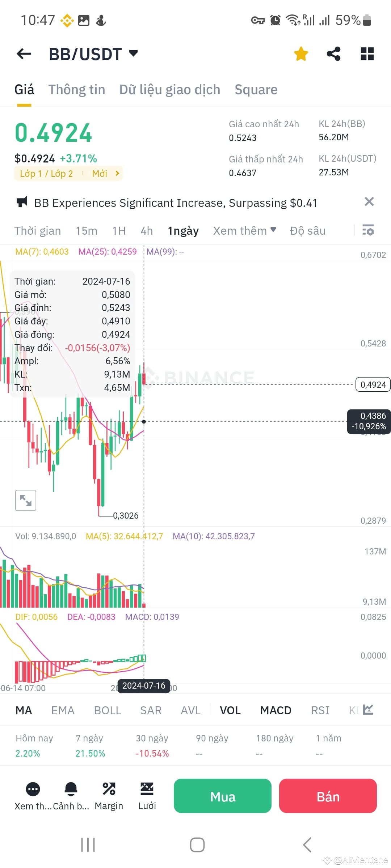Tap the megaphone announcement icon
The height and width of the screenshot is (868, 391).
click(22, 203)
